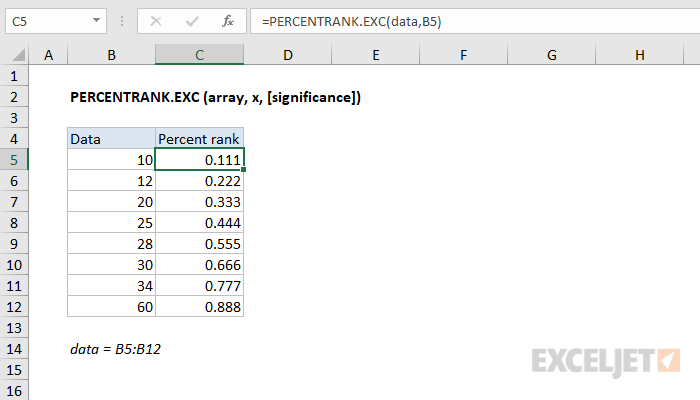
Task: Click the fill handle of cell C5
Action: tap(244, 170)
